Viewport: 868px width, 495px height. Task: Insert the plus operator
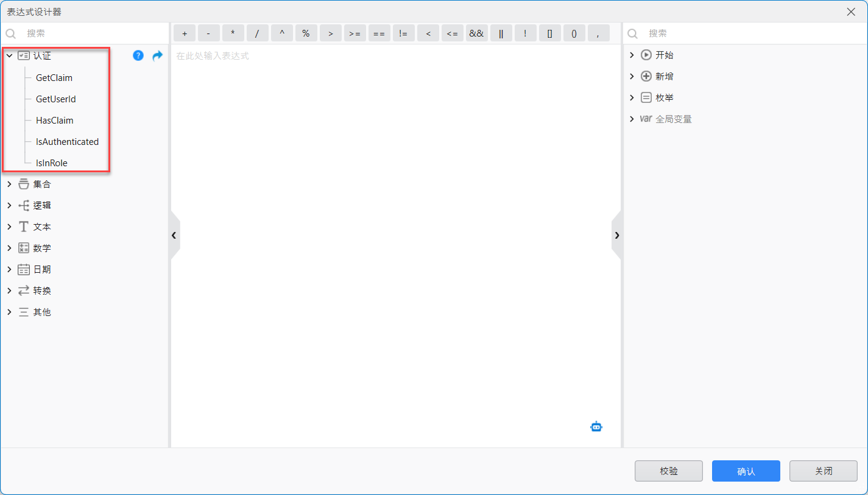click(x=185, y=33)
